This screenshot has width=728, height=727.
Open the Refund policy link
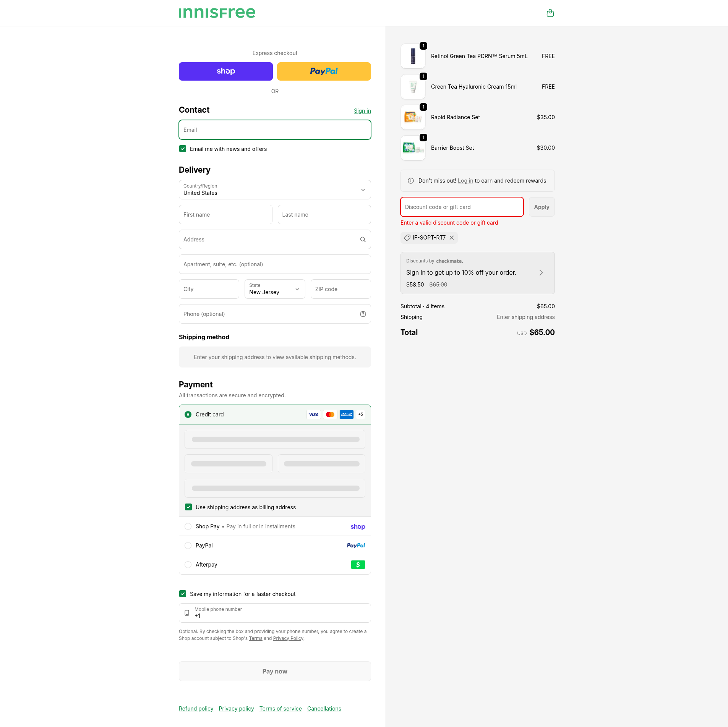coord(196,709)
